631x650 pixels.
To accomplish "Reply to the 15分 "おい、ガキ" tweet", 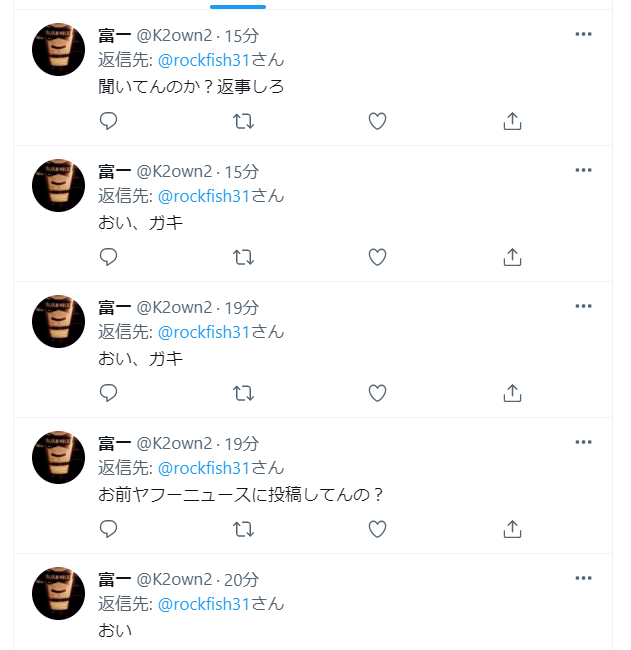I will (108, 257).
